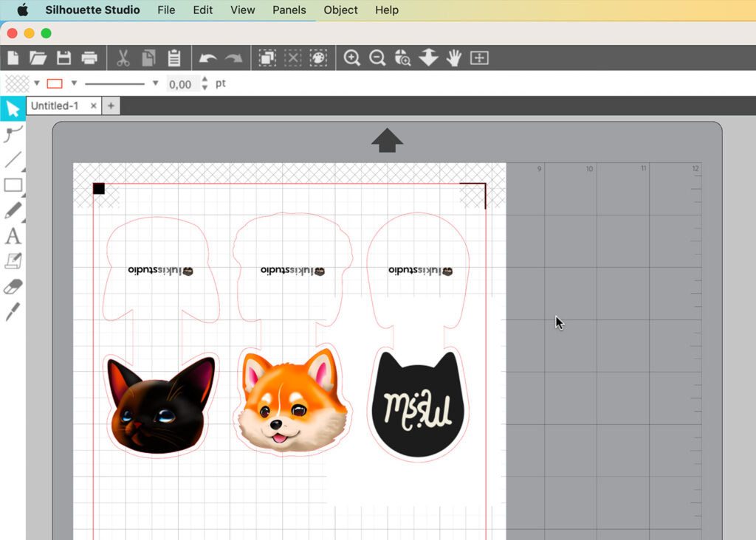
Task: Switch to the Untitled-1 document tab
Action: (55, 106)
